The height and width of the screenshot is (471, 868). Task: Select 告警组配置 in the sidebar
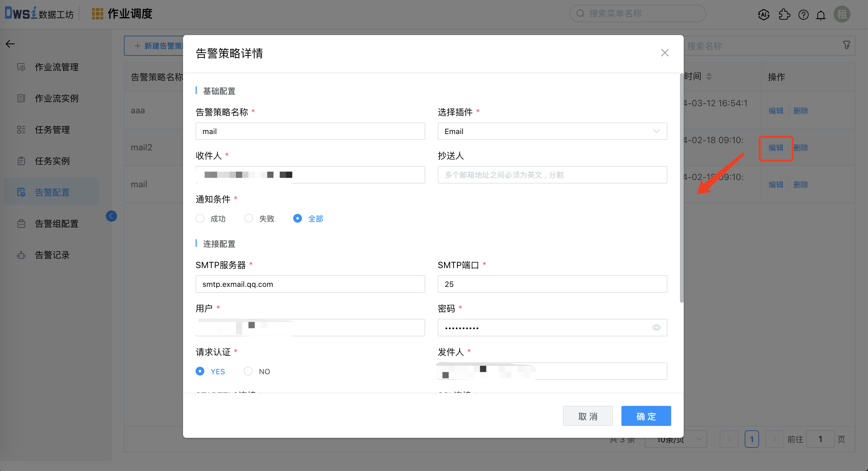56,224
